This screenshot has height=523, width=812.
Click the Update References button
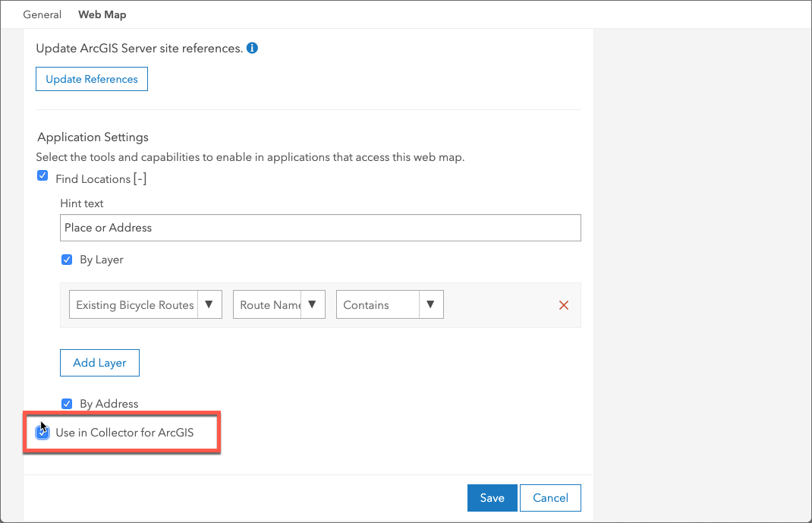pos(92,79)
